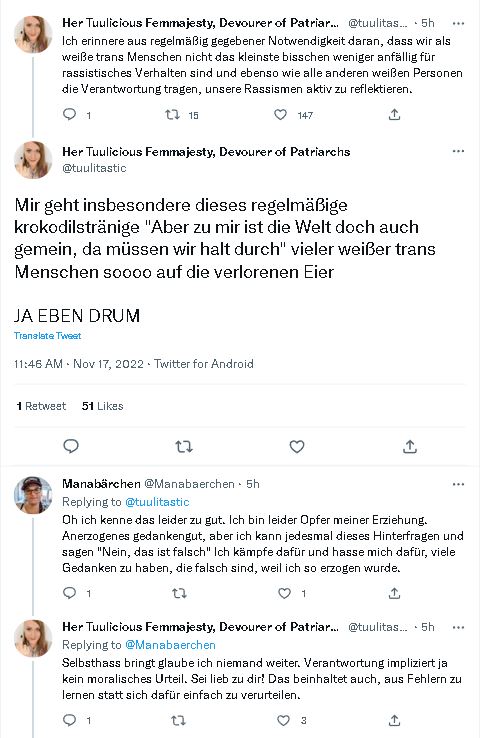View the 51 Likes list
This screenshot has width=492, height=738.
click(x=103, y=406)
